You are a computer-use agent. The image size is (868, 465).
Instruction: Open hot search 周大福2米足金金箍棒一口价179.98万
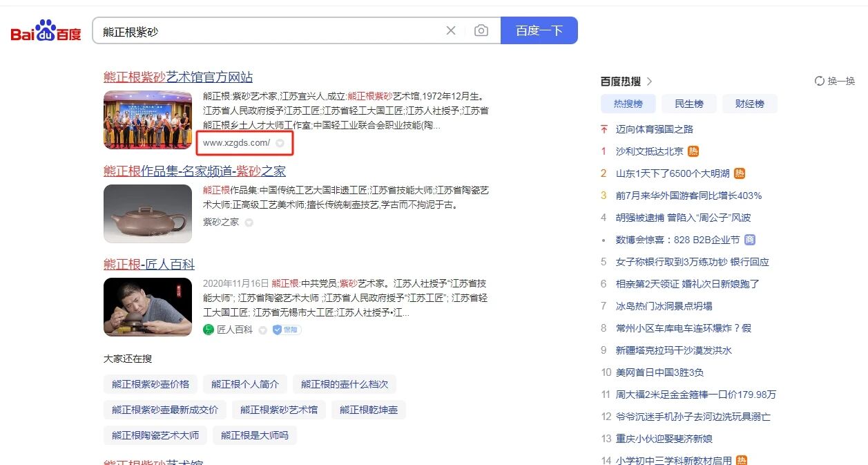[696, 395]
